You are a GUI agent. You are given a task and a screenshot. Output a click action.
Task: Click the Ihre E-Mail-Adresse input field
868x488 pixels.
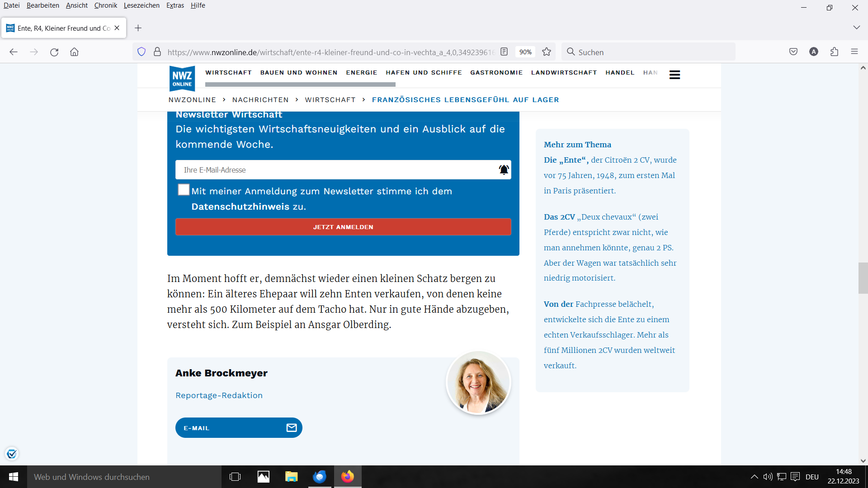(337, 170)
